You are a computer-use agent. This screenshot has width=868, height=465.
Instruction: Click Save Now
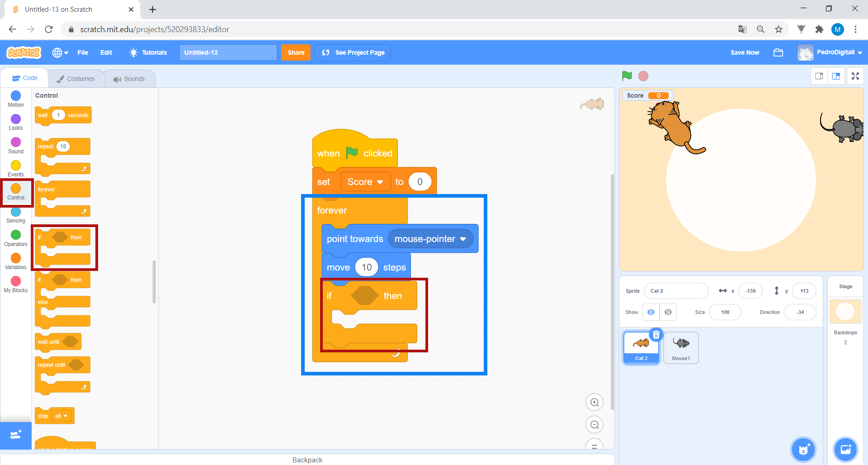pyautogui.click(x=745, y=52)
